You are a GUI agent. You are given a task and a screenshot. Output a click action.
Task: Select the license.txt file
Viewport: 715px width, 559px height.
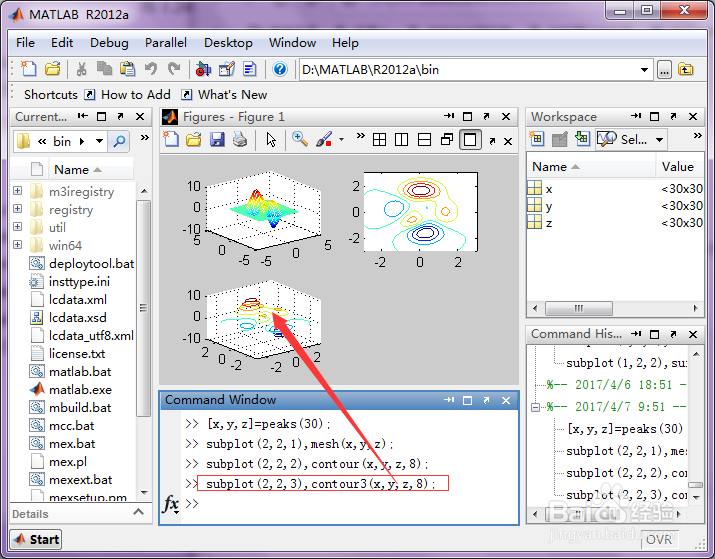point(77,354)
